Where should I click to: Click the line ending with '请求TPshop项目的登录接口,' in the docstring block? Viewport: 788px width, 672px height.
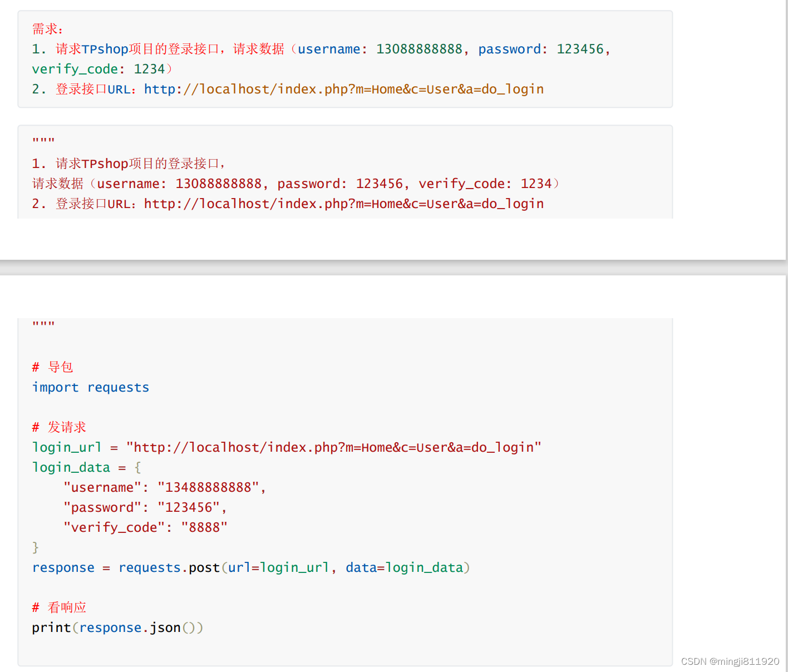(129, 164)
